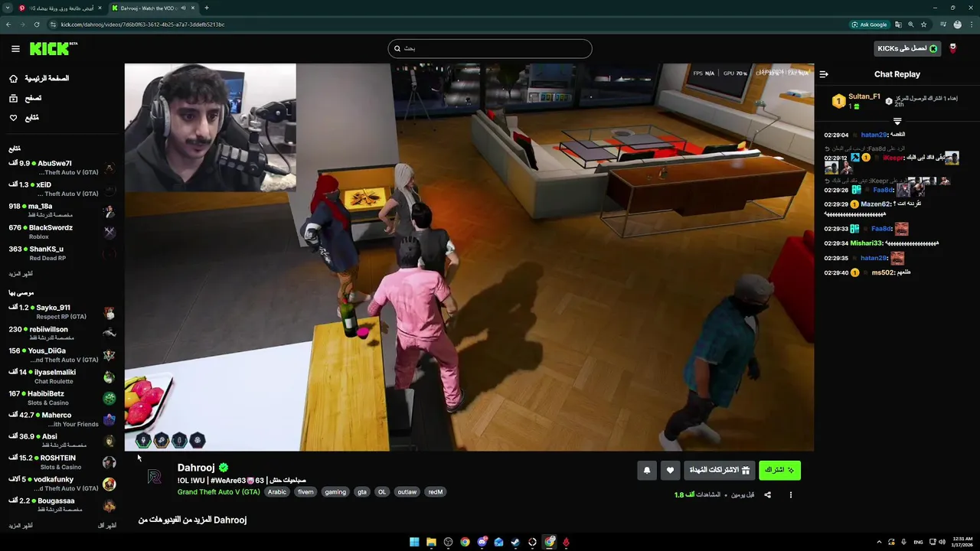Select the gta tag
980x551 pixels.
[361, 492]
